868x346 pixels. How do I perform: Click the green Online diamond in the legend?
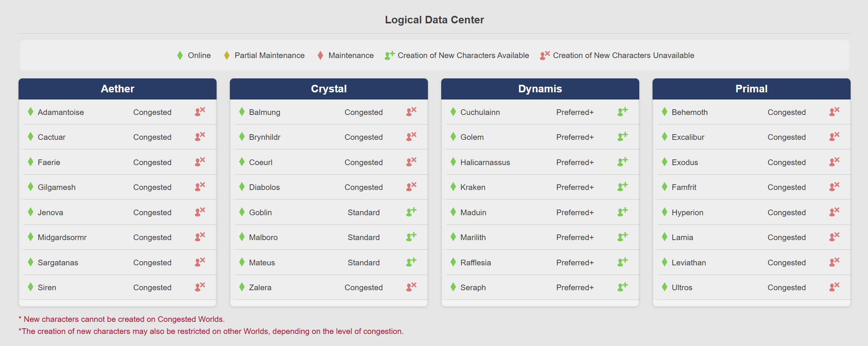click(x=180, y=55)
